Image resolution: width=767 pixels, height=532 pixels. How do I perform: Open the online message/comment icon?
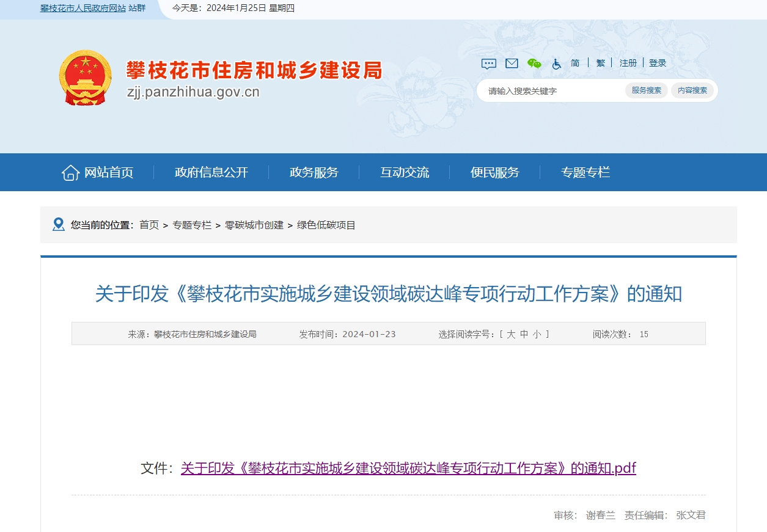[488, 63]
